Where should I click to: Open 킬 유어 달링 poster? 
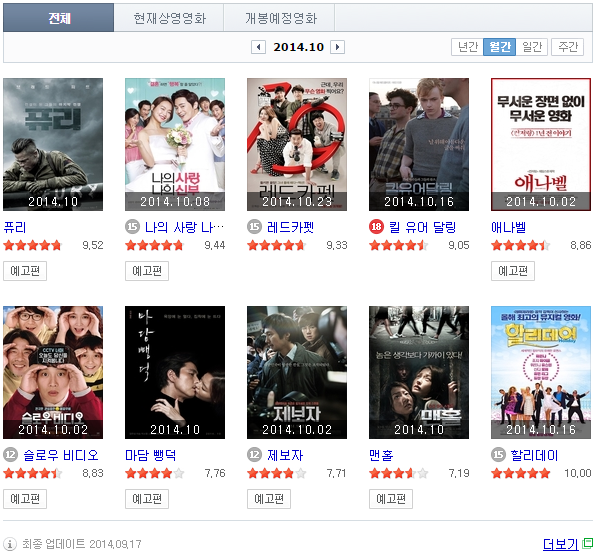(x=419, y=145)
